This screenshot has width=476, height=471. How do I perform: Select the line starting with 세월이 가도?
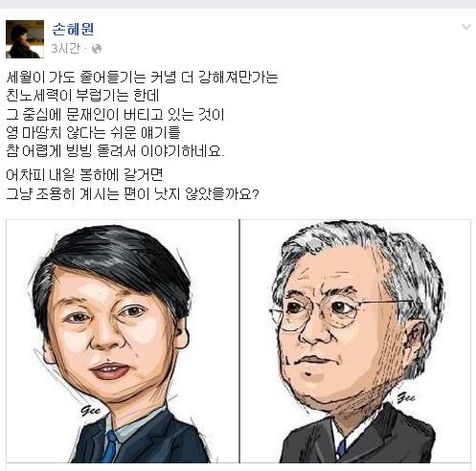tap(142, 78)
